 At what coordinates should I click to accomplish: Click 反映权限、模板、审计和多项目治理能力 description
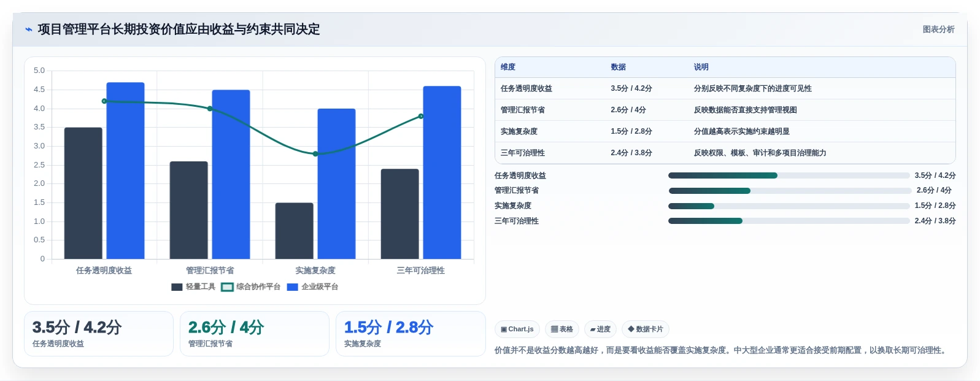760,153
